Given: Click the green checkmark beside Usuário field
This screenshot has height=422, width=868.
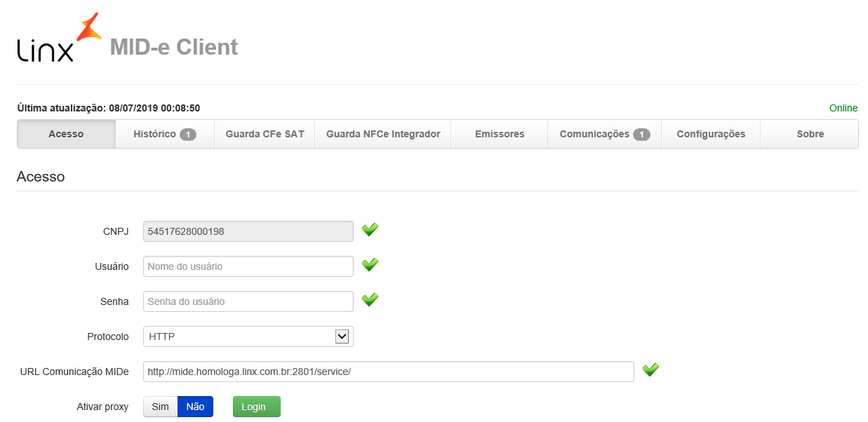Looking at the screenshot, I should pyautogui.click(x=370, y=265).
